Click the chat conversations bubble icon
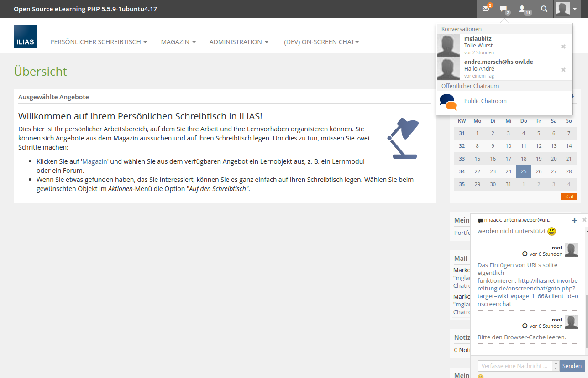Viewport: 588px width, 378px height. point(504,9)
